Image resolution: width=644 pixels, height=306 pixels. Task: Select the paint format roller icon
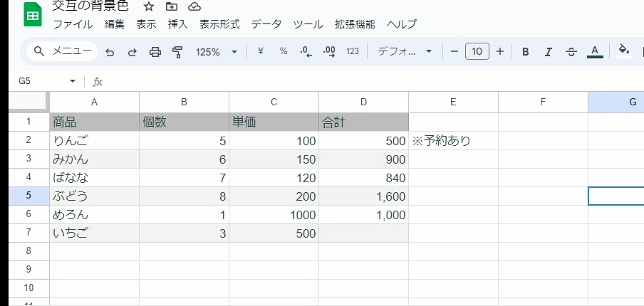177,52
